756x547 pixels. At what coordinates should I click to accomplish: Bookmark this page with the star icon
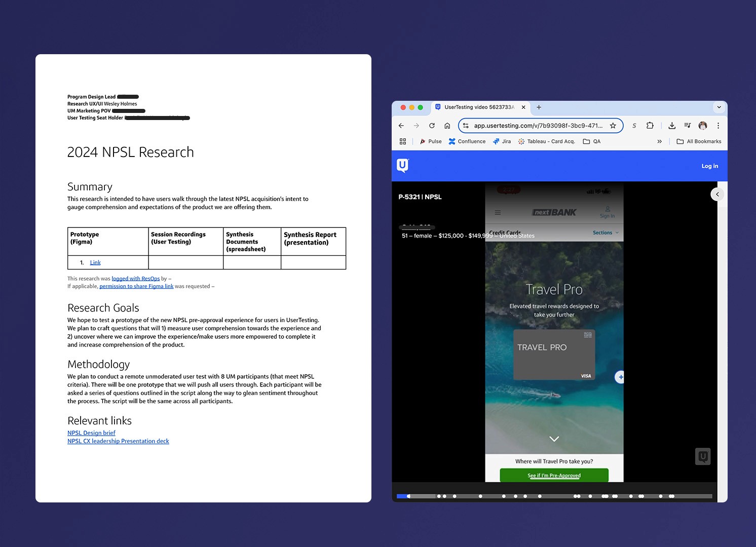tap(613, 126)
